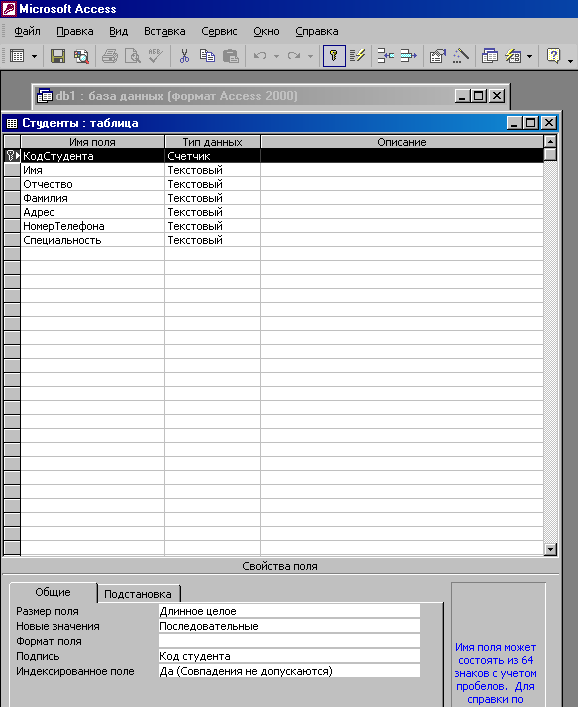578x707 pixels.
Task: Open the Вставка menu
Action: tap(165, 32)
